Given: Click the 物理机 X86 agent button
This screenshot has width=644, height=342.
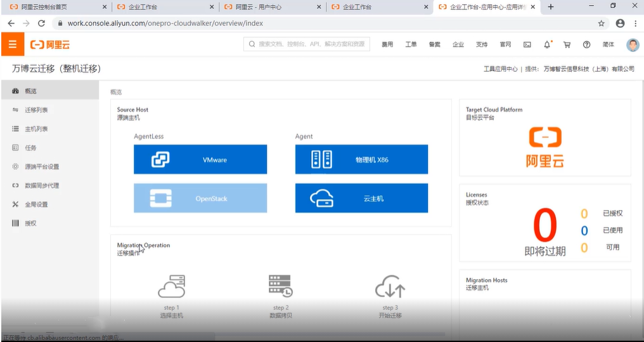Looking at the screenshot, I should pos(361,159).
